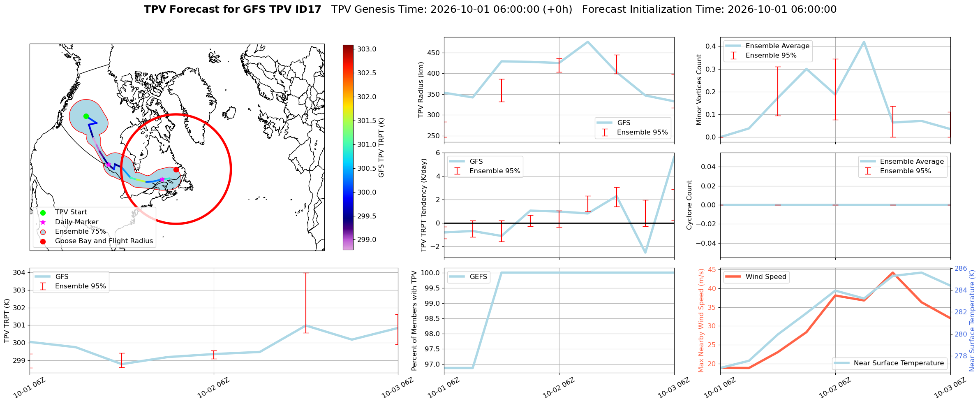Click the tall red error bar reaching 304 K
The height and width of the screenshot is (404, 980).
(x=306, y=303)
